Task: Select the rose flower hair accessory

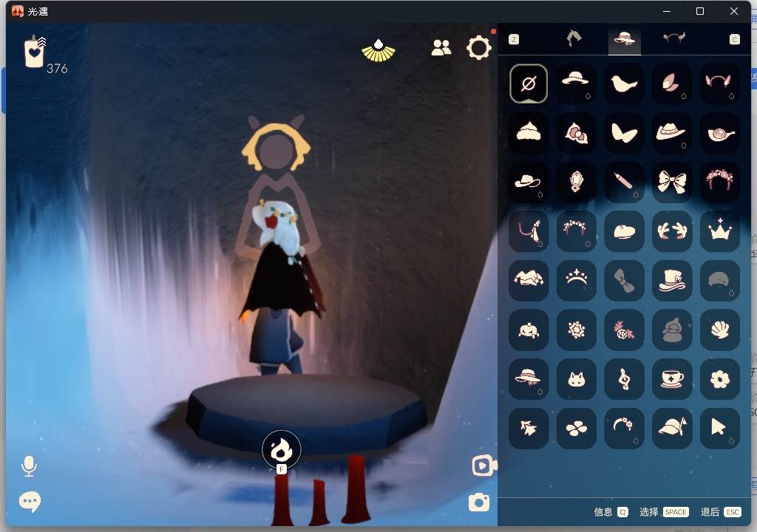Action: point(624,330)
